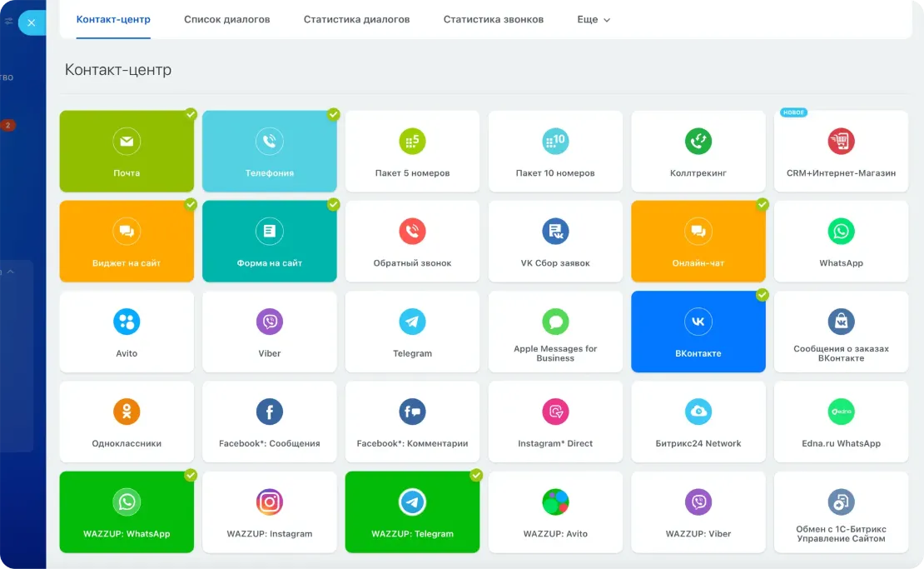
Task: Open the Avito channel icon
Action: (x=127, y=322)
